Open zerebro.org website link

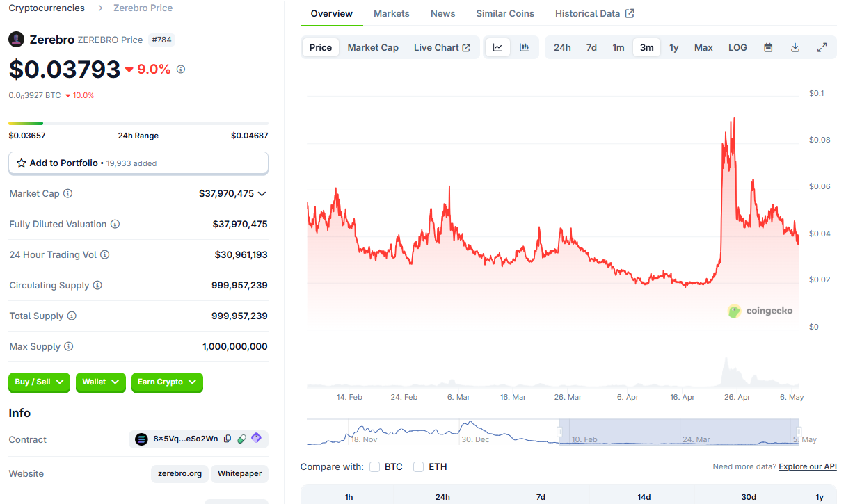click(x=180, y=473)
